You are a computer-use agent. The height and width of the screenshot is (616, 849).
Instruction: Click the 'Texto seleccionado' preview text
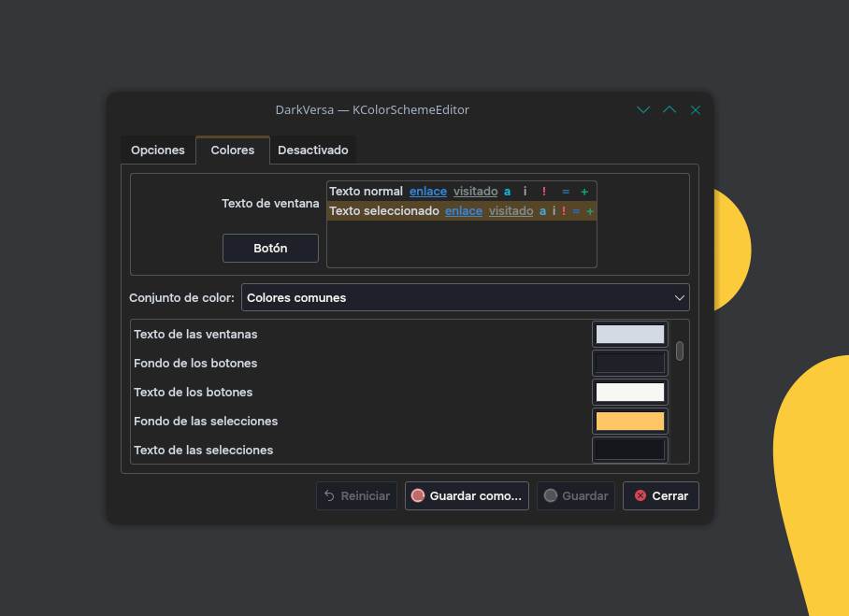click(x=384, y=210)
